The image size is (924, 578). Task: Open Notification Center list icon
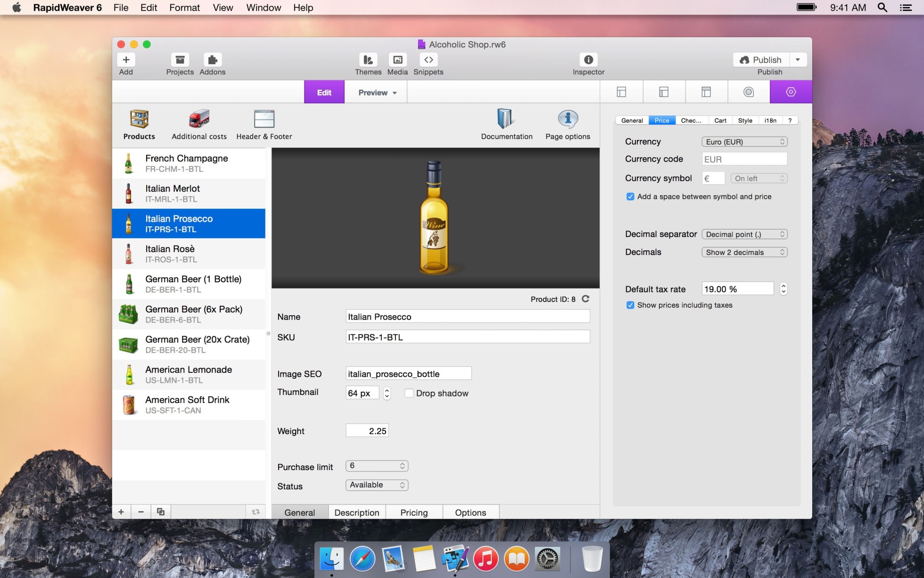tap(906, 8)
